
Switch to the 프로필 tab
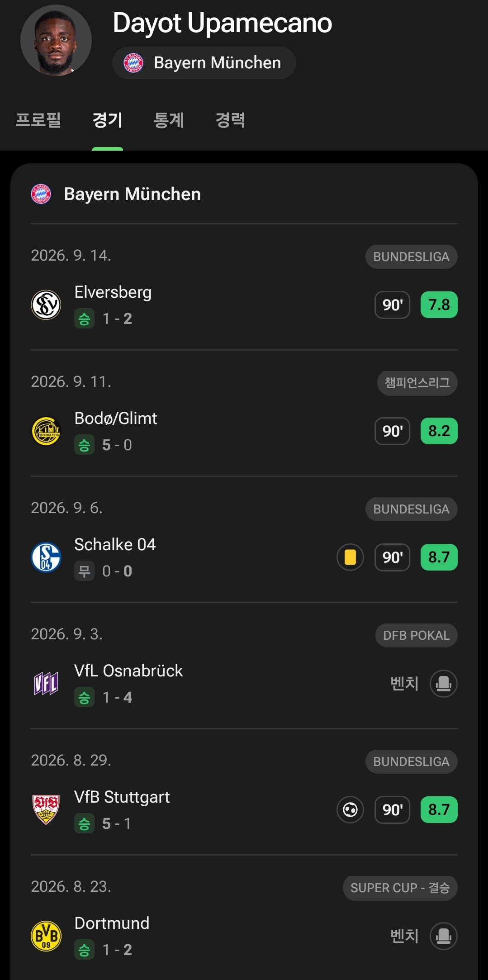click(x=38, y=120)
